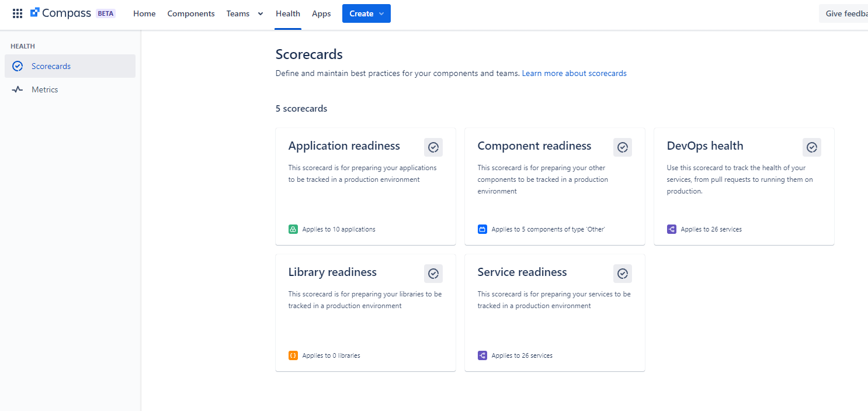Viewport: 868px width, 411px height.
Task: Follow the Learn more about scorecards link
Action: pyautogui.click(x=574, y=74)
